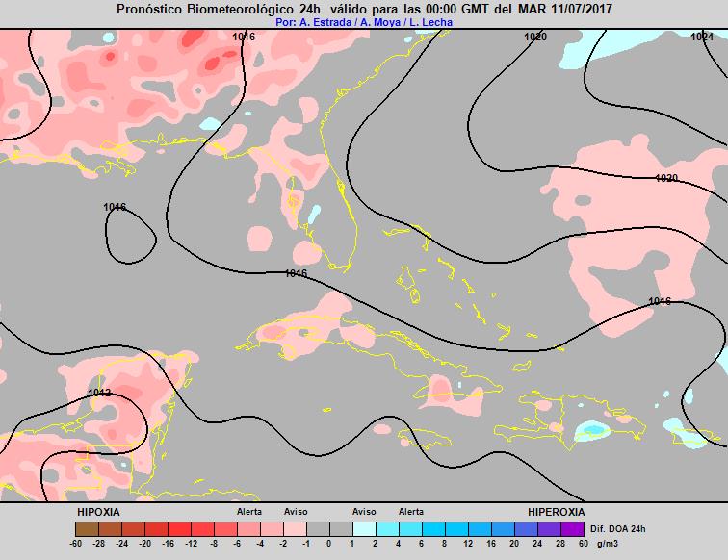Select the '12' scale value
The image size is (728, 560).
point(468,544)
